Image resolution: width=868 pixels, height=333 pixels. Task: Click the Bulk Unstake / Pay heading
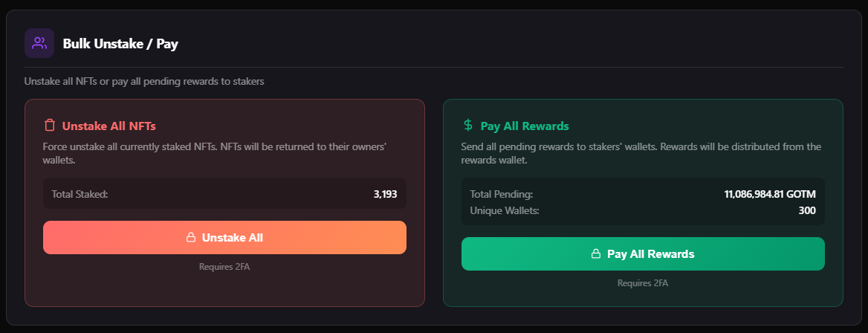[x=120, y=44]
